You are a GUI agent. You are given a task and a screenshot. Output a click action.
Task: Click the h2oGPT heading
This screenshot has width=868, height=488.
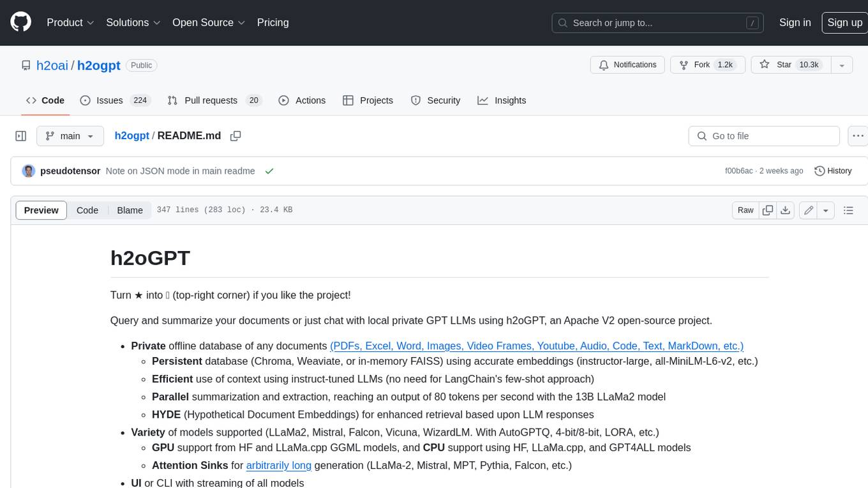pyautogui.click(x=150, y=258)
